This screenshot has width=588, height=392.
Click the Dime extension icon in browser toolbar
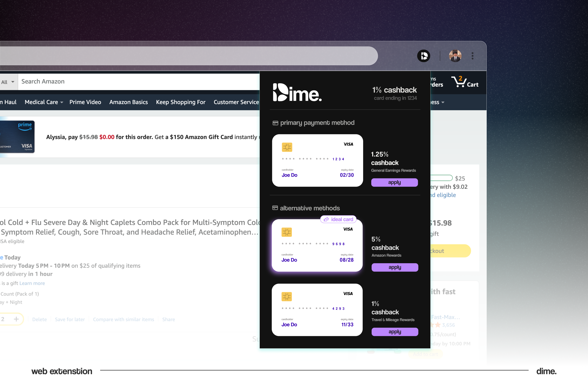tap(424, 56)
